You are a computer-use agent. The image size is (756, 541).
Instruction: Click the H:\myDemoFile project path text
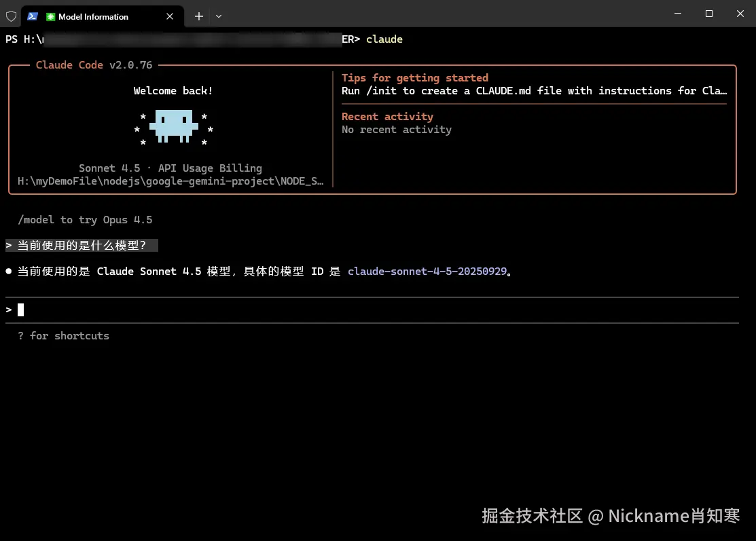(x=170, y=181)
